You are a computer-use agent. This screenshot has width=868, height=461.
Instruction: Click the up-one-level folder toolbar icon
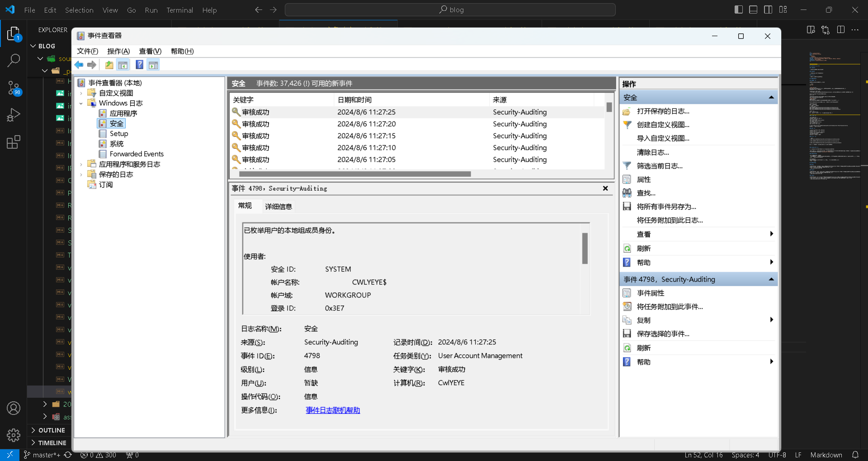109,65
